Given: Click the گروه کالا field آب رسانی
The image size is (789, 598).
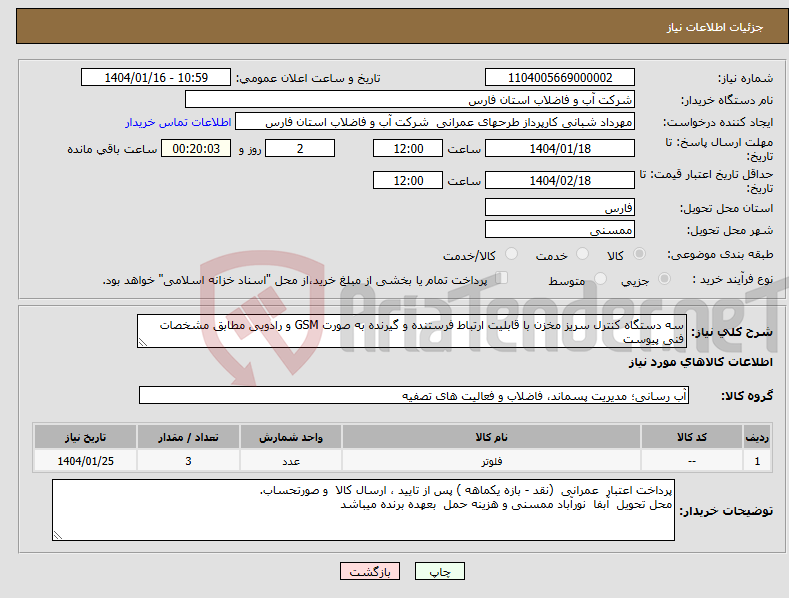Looking at the screenshot, I should coord(414,395).
